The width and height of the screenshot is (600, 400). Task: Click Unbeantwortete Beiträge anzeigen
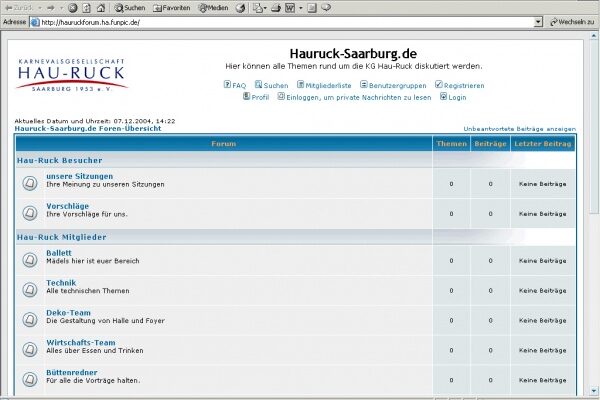[x=520, y=129]
